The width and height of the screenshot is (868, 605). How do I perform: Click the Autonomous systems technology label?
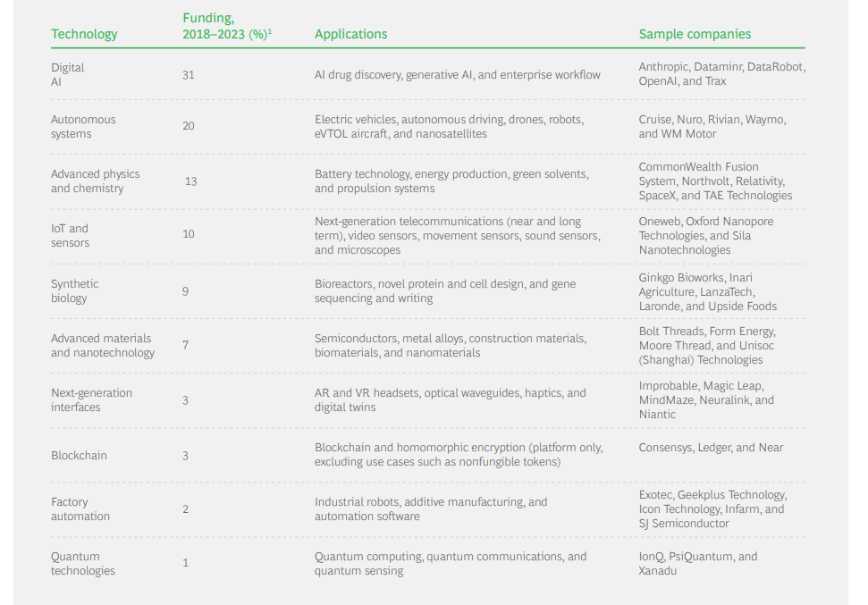83,127
